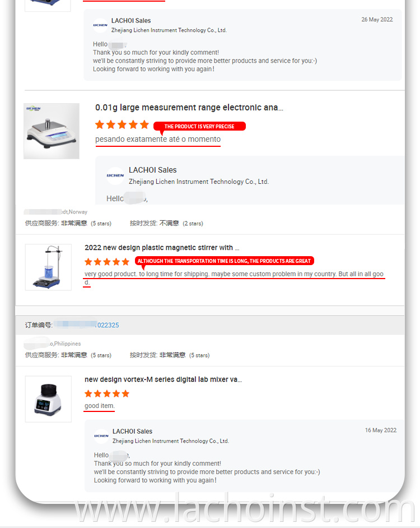Open the '2022 new design plastic magnetic stirrer' title
Viewport: 420px width, 528px height.
tap(162, 248)
